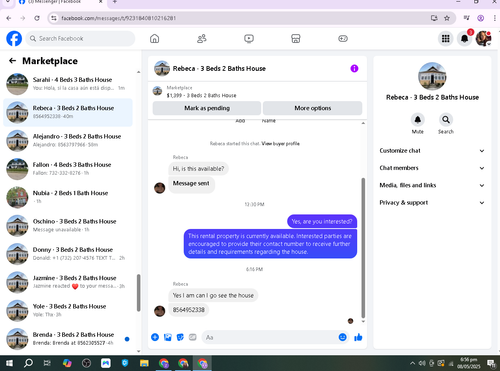Open Jazmine 3 Beds 2 Baths chat
This screenshot has width=500, height=371.
tap(68, 282)
